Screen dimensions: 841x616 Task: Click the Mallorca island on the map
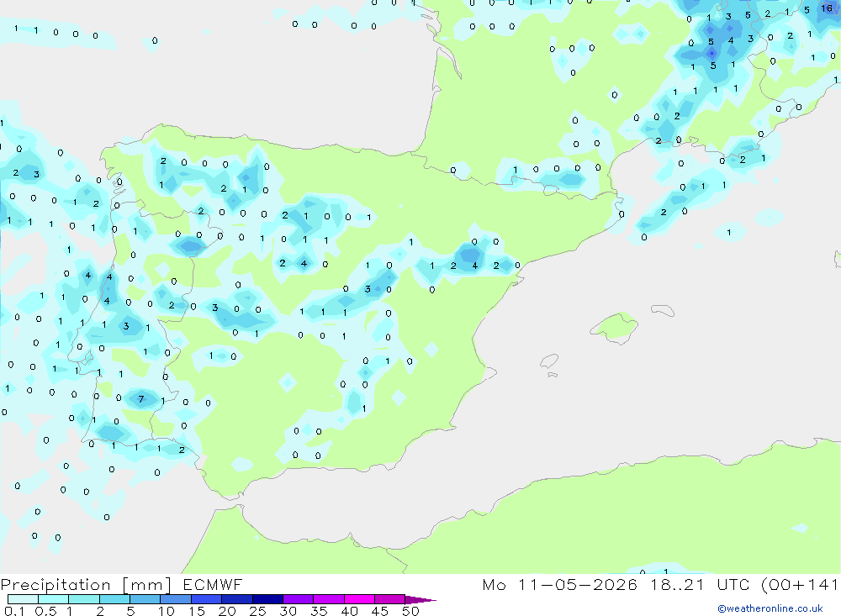click(x=616, y=326)
